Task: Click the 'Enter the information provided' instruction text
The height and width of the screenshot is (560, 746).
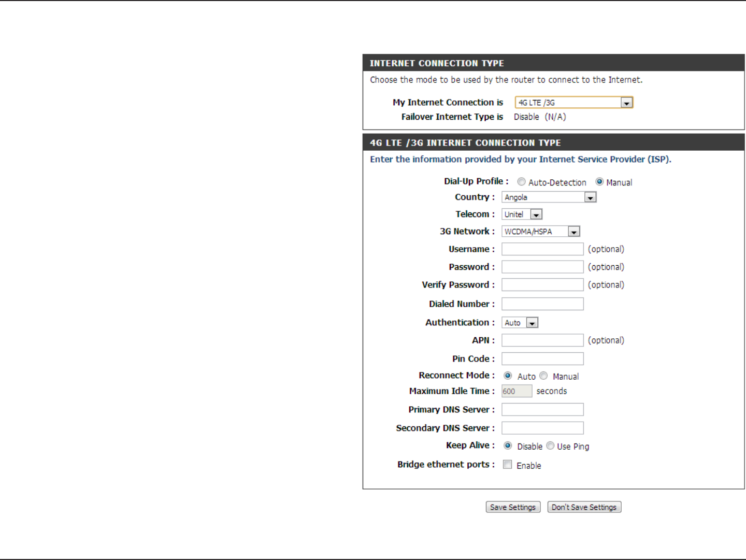Action: click(x=521, y=160)
